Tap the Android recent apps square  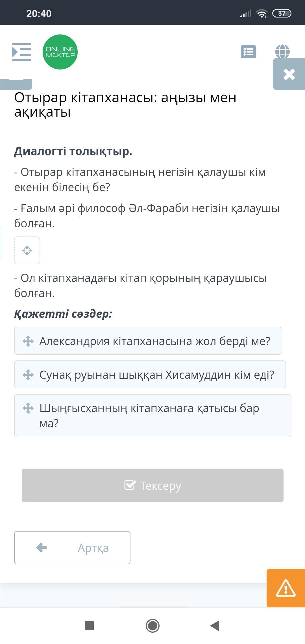89,626
